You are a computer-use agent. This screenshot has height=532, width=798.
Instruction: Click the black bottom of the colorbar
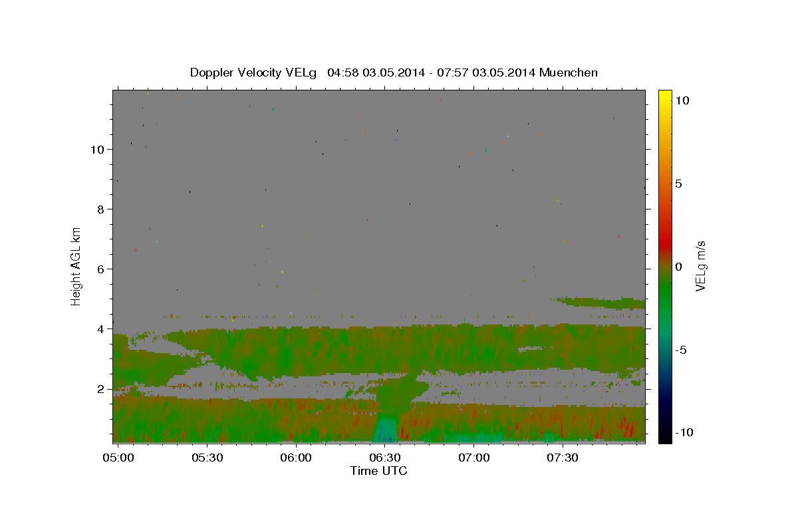click(x=665, y=438)
